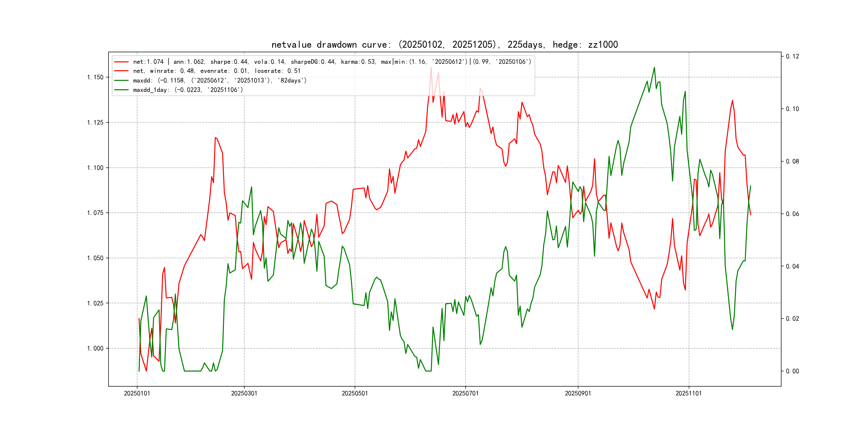The width and height of the screenshot is (868, 434).
Task: Select the winrate legend text line
Action: (x=217, y=71)
